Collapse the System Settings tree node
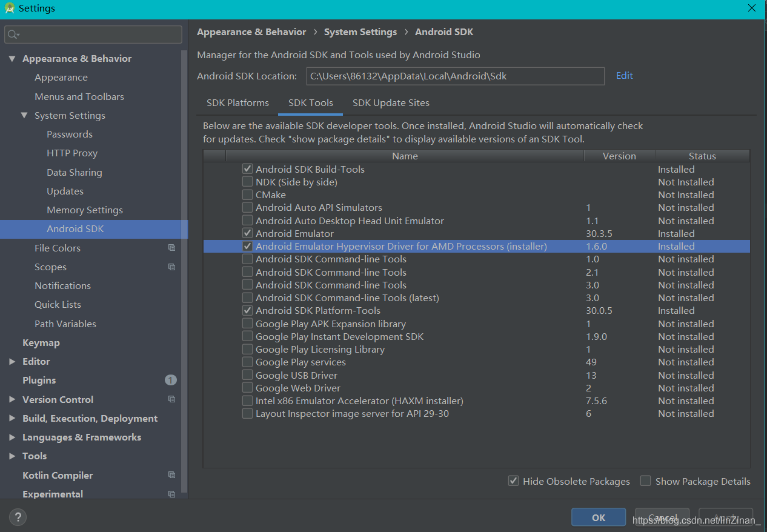767x532 pixels. point(24,115)
